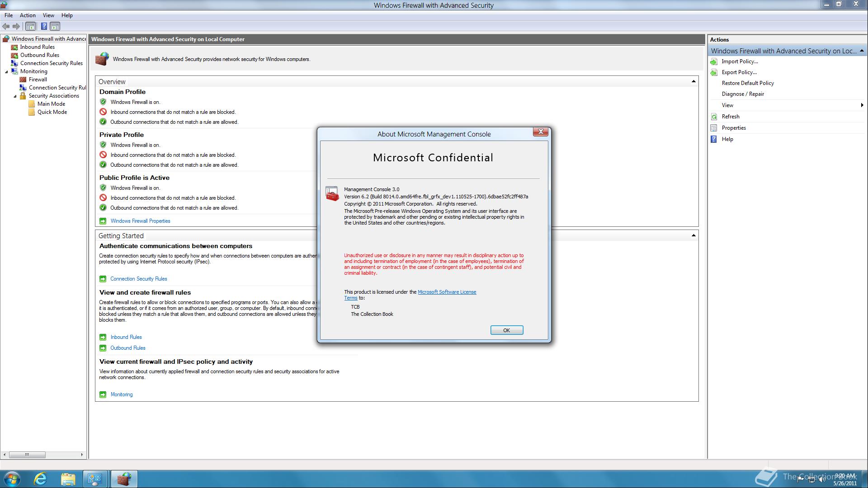Collapse the Overview section
The height and width of the screenshot is (488, 868).
[x=693, y=81]
